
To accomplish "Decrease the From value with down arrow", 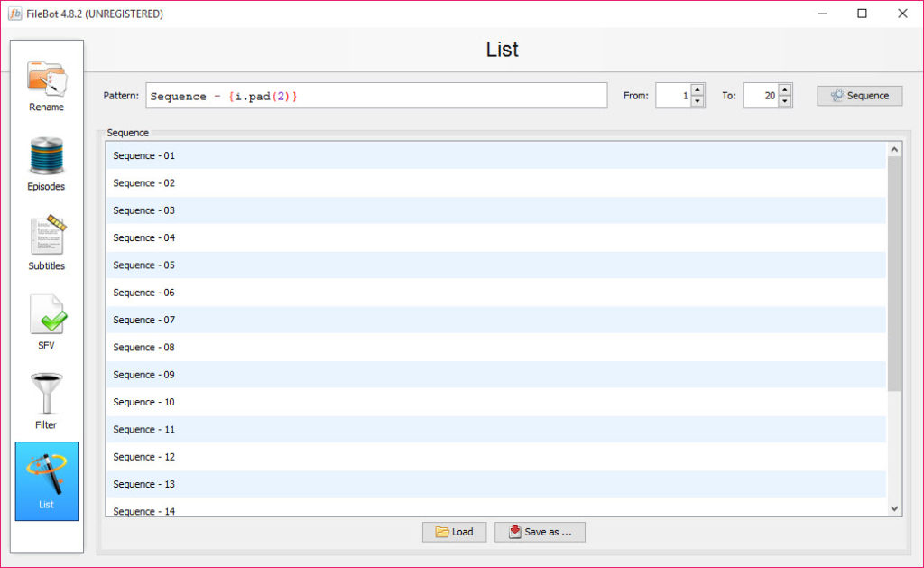I will 698,101.
